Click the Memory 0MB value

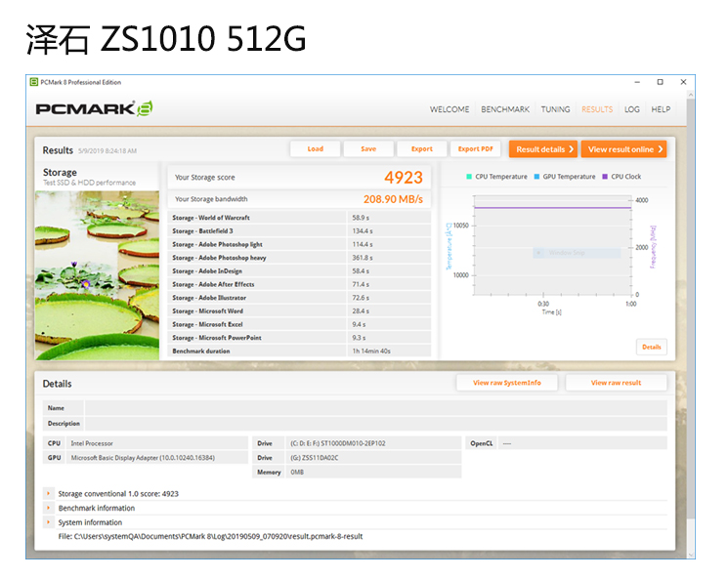(x=373, y=473)
